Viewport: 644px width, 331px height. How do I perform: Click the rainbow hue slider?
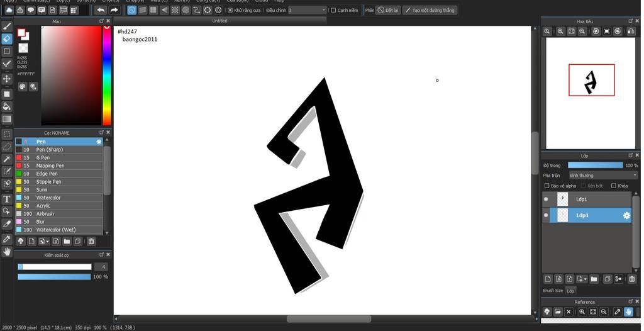[107, 76]
